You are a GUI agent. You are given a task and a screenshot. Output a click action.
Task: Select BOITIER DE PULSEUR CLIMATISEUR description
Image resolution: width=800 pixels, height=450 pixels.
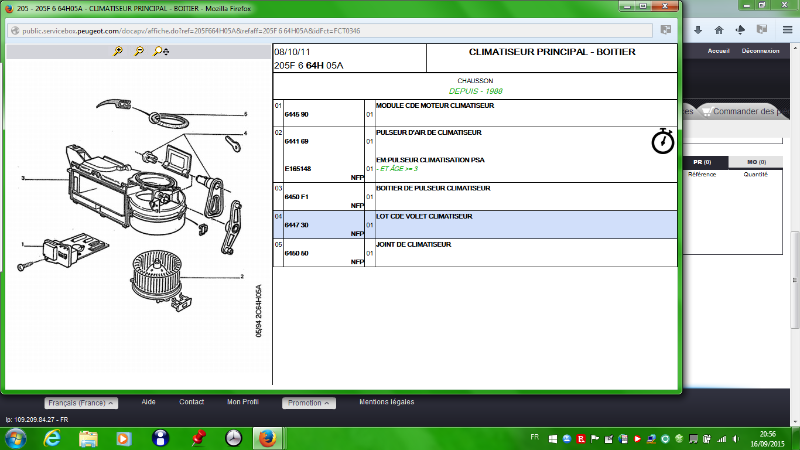coord(433,188)
